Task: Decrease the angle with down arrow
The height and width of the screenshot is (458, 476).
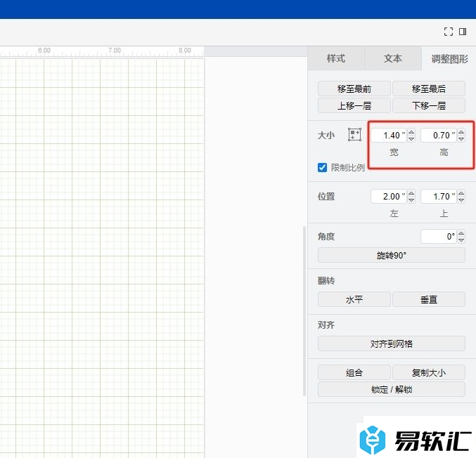Action: (461, 240)
